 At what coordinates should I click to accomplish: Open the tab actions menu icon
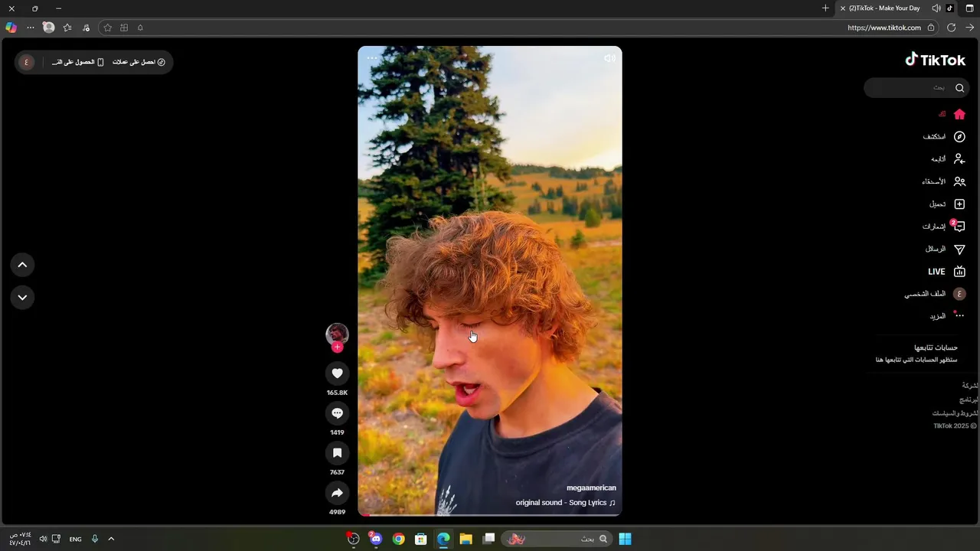tap(969, 8)
